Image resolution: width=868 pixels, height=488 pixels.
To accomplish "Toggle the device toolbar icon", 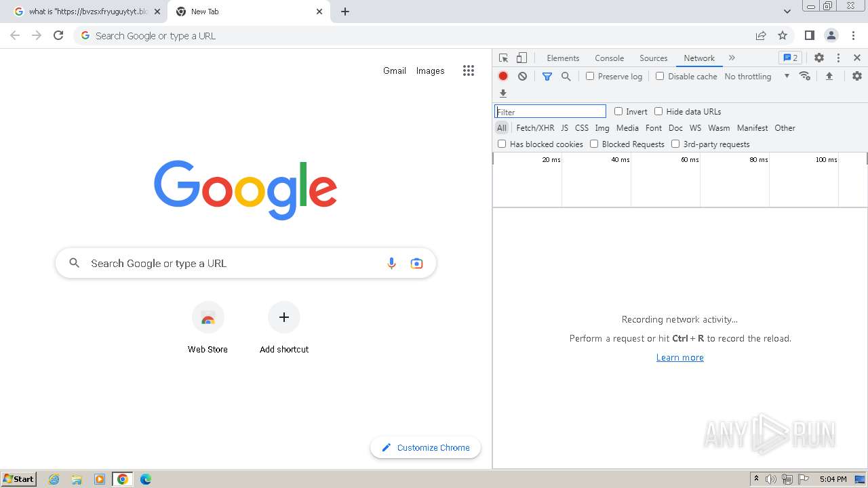I will click(x=521, y=58).
